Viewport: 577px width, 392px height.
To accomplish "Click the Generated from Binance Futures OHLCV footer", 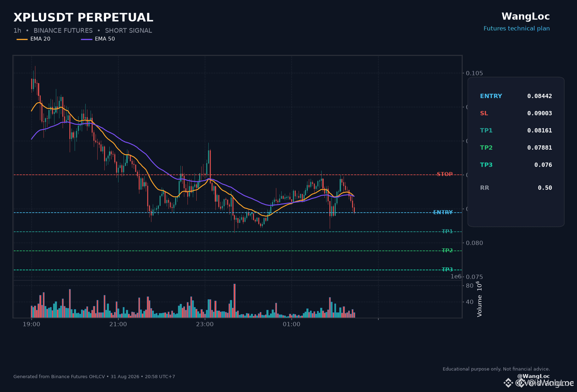I will tap(94, 377).
